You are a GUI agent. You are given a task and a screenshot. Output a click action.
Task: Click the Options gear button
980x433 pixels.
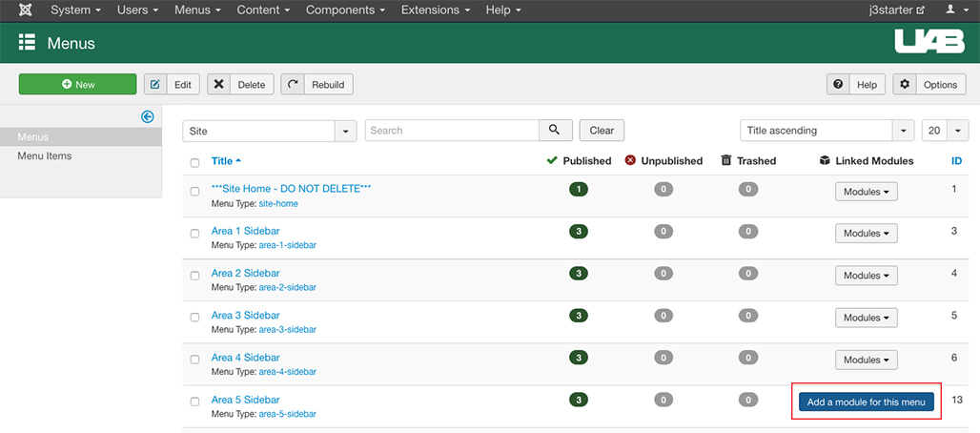[x=929, y=85]
